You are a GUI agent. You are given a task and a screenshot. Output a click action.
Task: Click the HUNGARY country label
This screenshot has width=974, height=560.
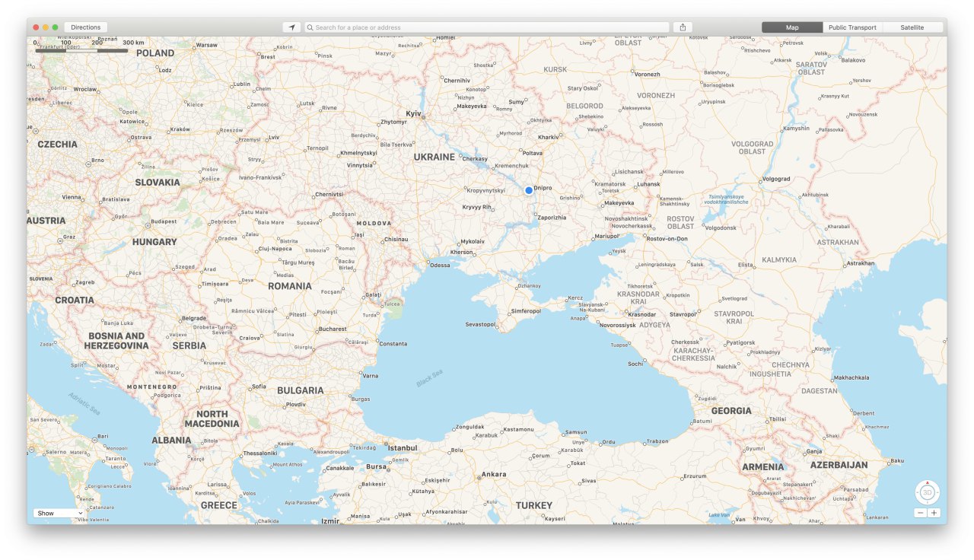[x=154, y=242]
